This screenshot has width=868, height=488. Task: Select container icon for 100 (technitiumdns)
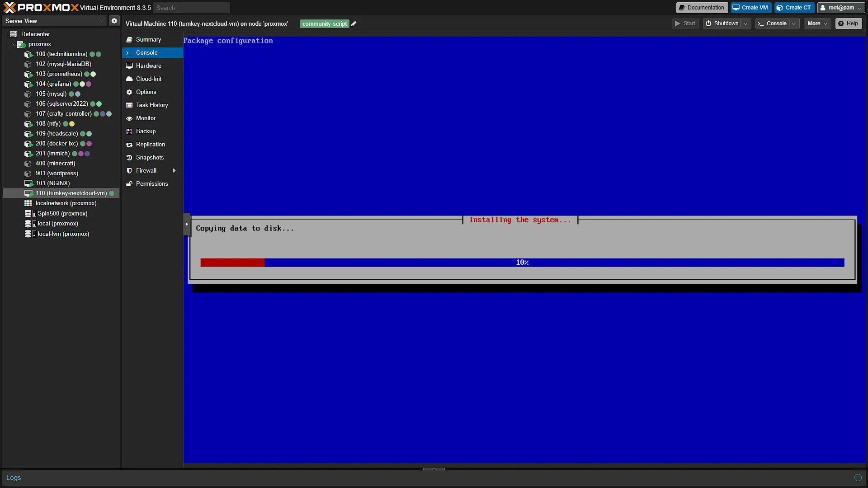[28, 54]
